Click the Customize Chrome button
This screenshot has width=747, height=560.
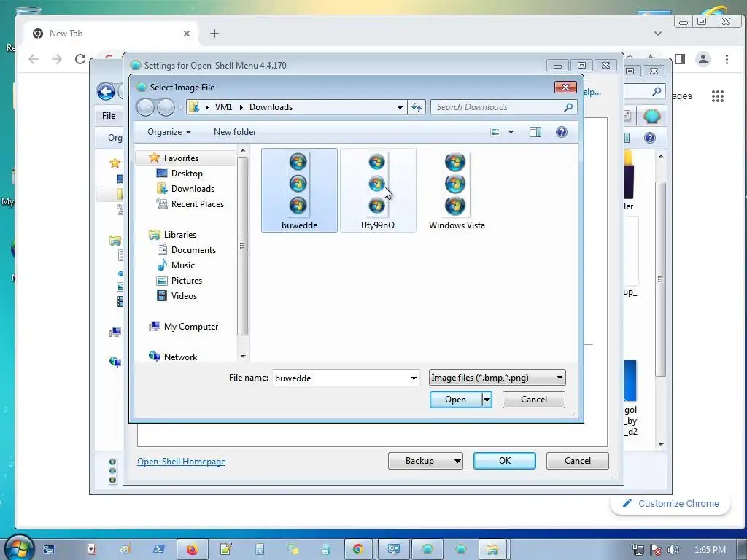(670, 504)
